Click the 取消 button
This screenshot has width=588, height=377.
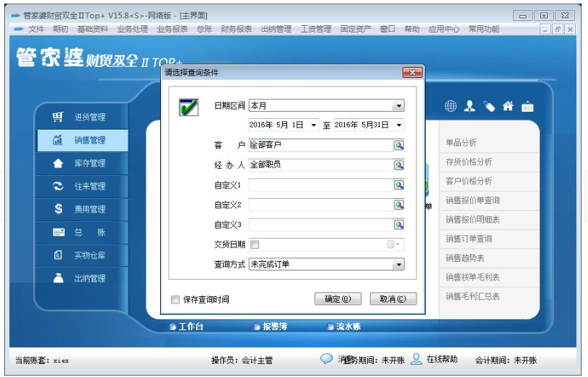tap(393, 299)
